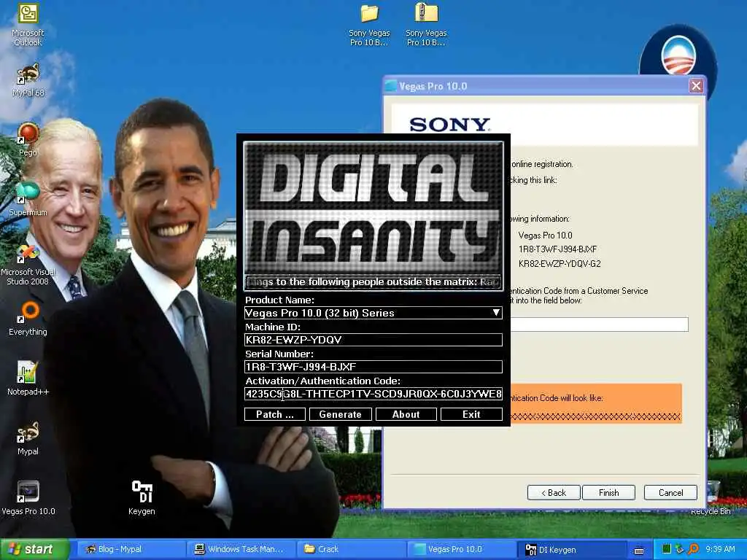Click the green tray icon in system tray
Screen dimensions: 747x560
tap(666, 549)
